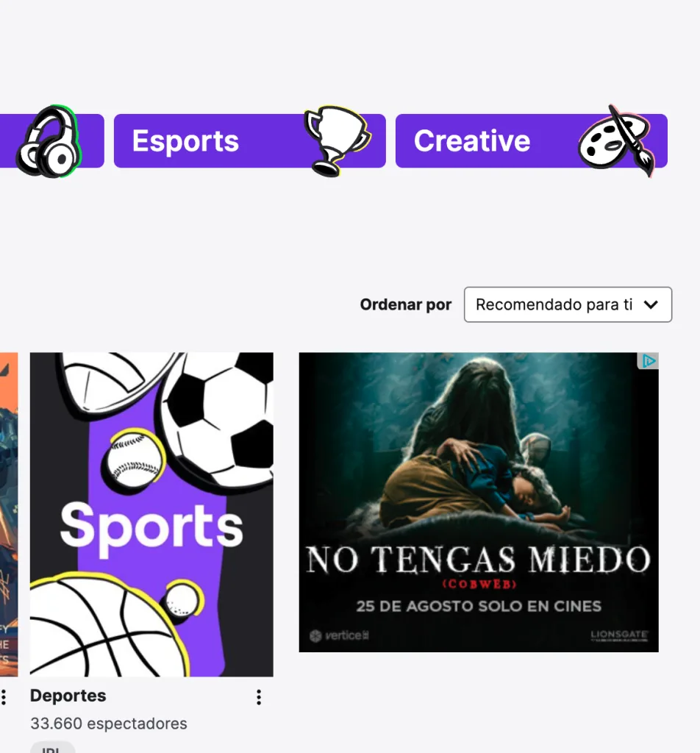Image resolution: width=700 pixels, height=753 pixels.
Task: Click the headphones icon on the music button
Action: tap(49, 142)
